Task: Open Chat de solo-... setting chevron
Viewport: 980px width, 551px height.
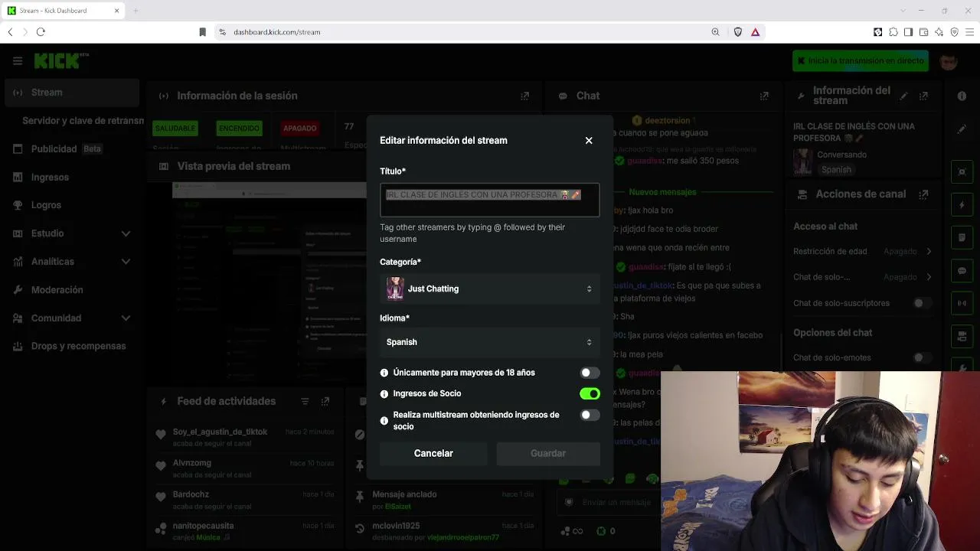Action: point(929,277)
